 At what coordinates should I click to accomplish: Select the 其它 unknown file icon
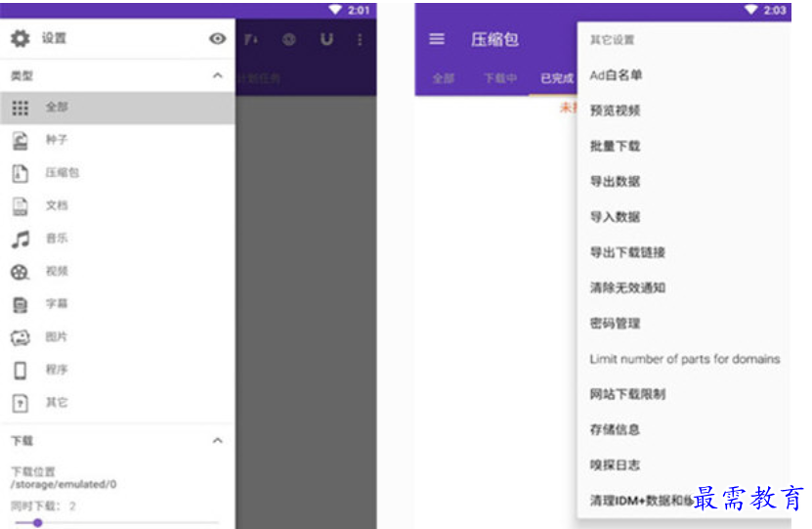(x=21, y=403)
